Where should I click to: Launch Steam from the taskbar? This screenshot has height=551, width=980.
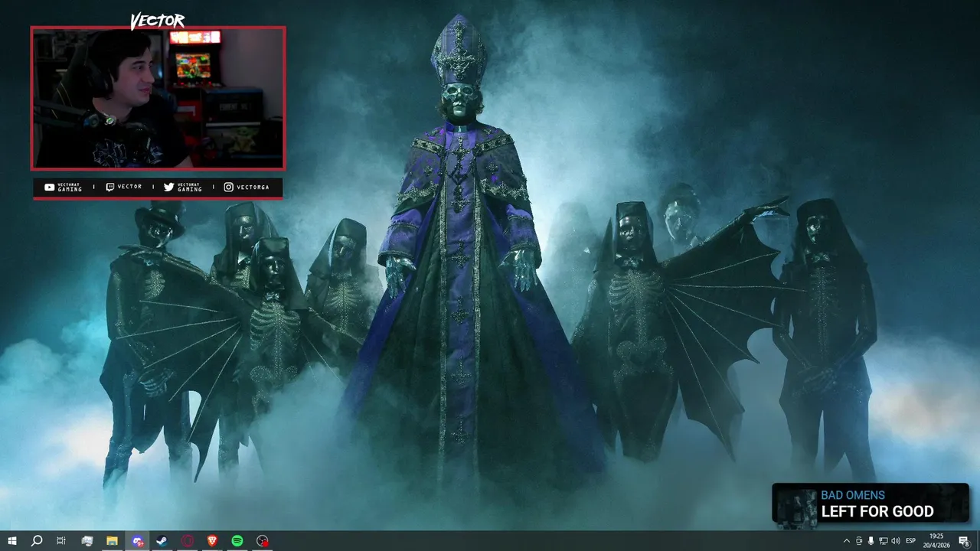162,541
